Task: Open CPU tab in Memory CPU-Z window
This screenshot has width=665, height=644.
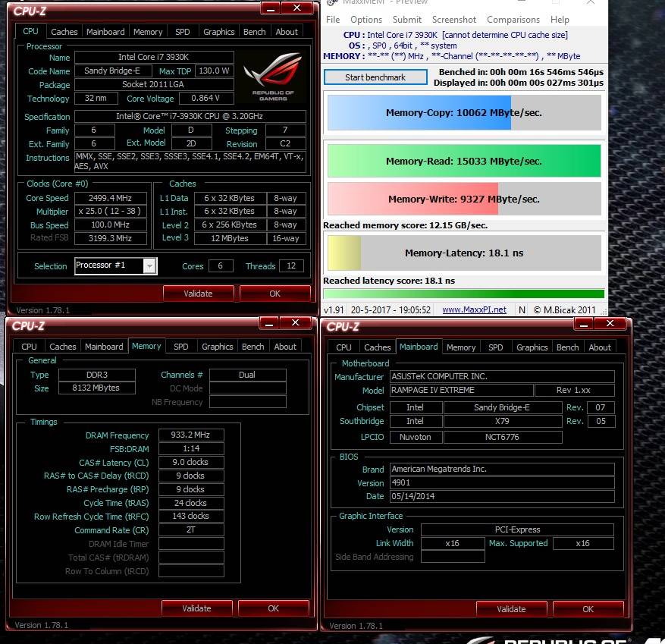Action: click(x=29, y=347)
